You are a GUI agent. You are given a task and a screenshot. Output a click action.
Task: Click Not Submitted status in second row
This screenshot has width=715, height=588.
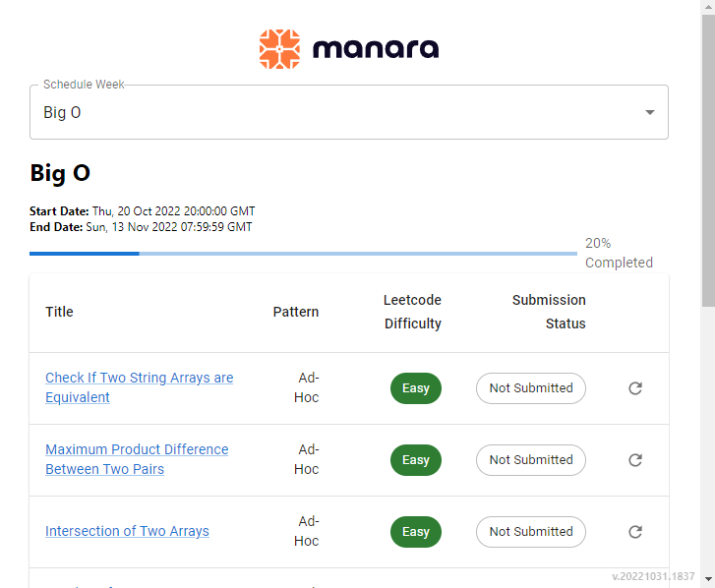coord(531,460)
